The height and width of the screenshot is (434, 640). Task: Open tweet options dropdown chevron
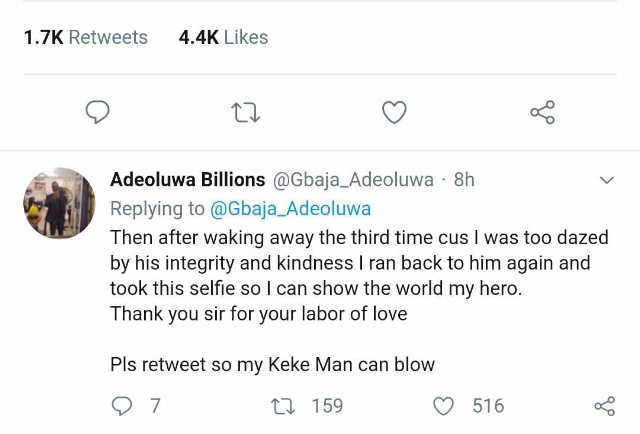[x=606, y=181]
